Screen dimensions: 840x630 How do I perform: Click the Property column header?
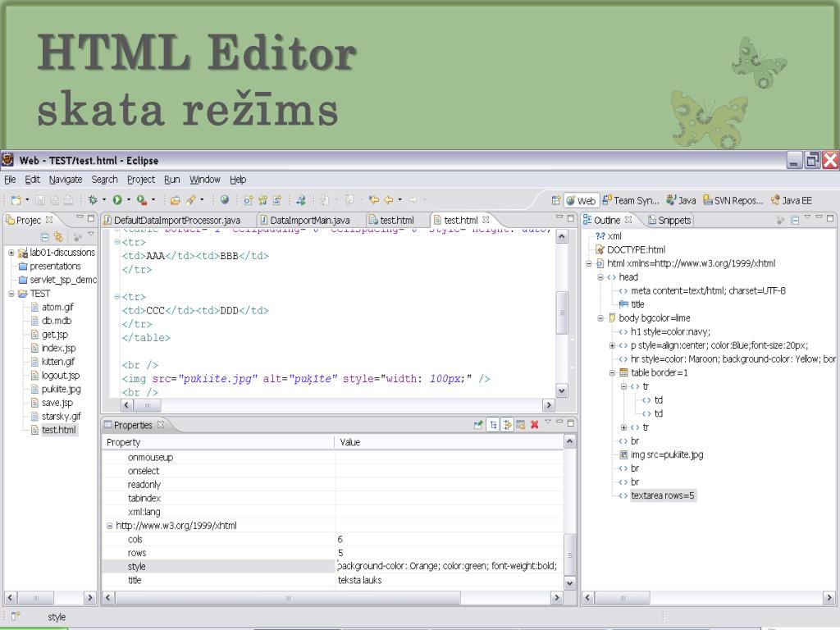pos(217,442)
